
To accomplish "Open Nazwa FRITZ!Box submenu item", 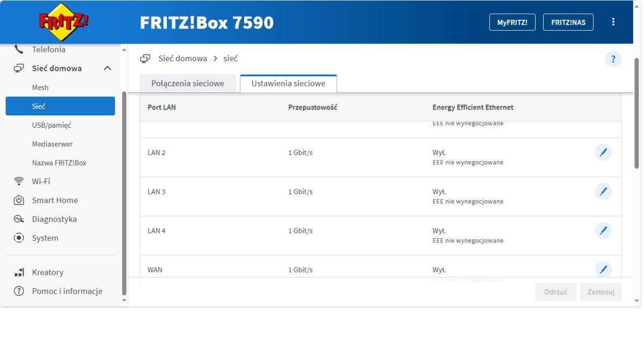I will coord(60,163).
